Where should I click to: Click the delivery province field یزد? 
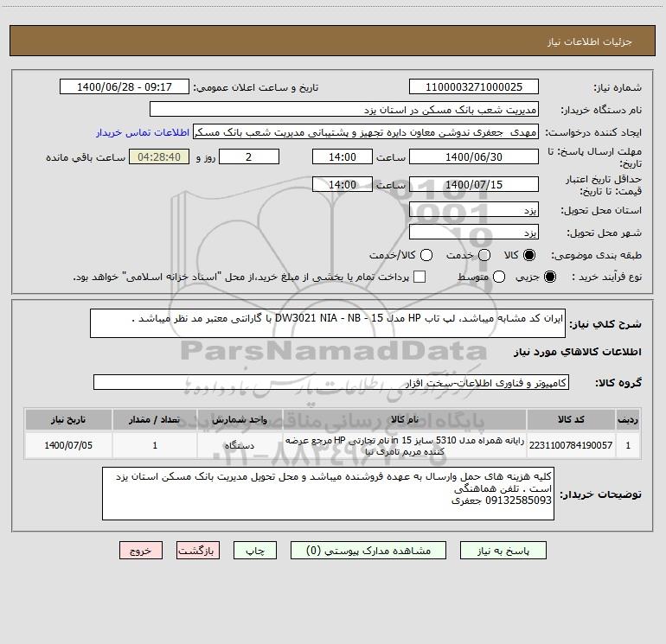tap(474, 210)
